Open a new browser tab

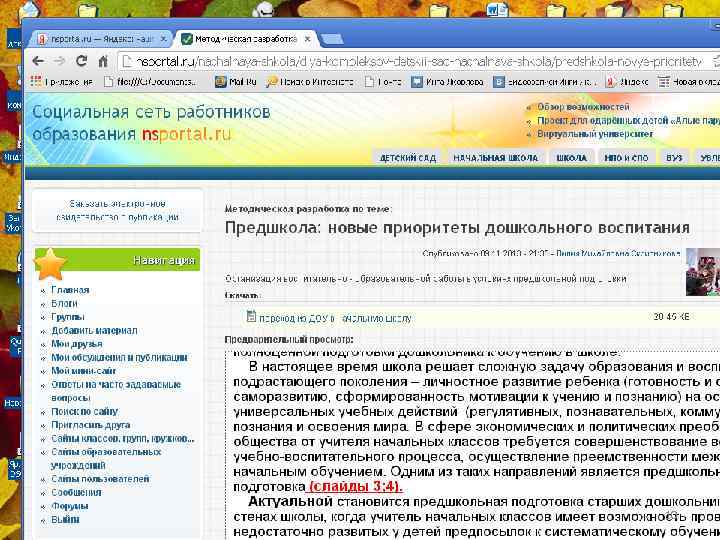332,40
